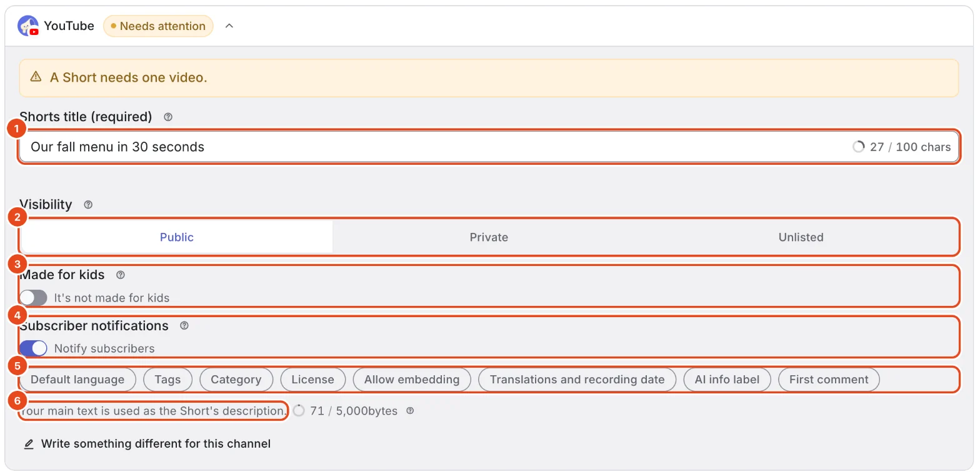The width and height of the screenshot is (980, 472).
Task: Toggle the Made for kids switch
Action: (x=33, y=298)
